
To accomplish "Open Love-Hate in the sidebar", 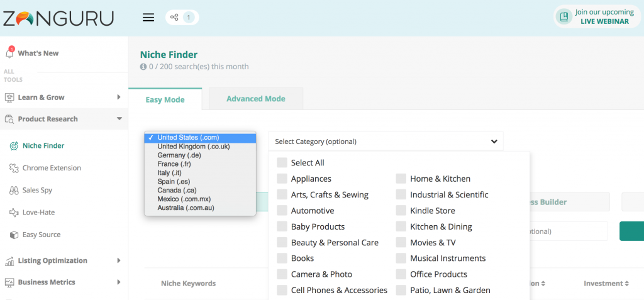I will (x=38, y=213).
